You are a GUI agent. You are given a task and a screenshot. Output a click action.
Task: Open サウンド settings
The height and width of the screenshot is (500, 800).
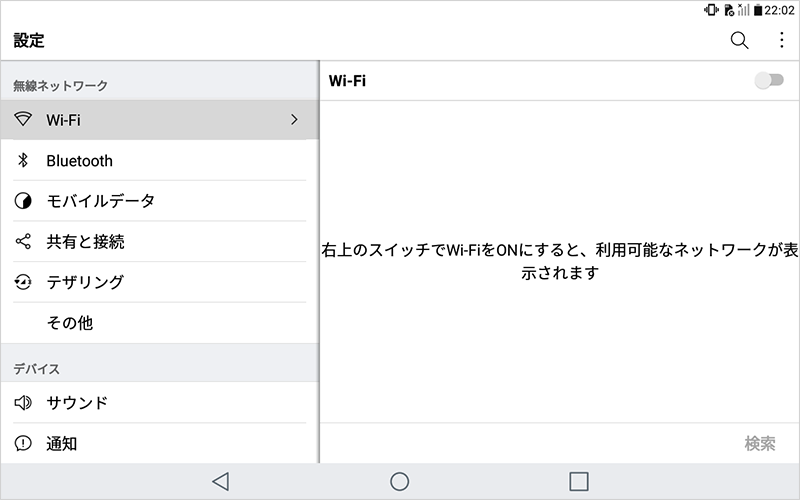[160, 403]
